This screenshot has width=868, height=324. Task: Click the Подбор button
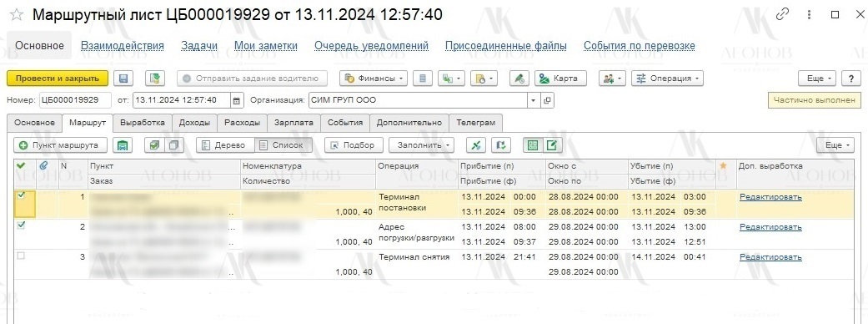354,144
